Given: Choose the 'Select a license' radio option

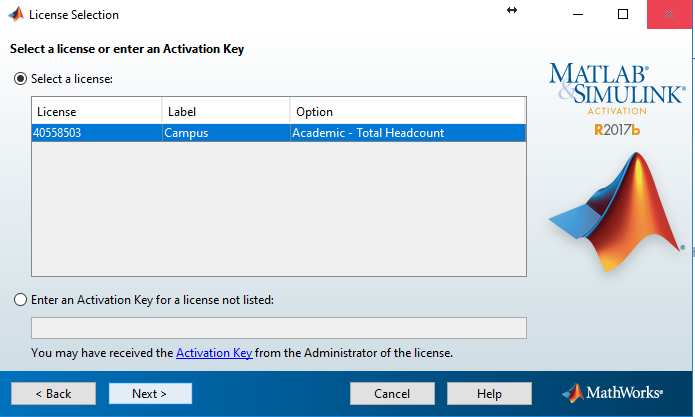Looking at the screenshot, I should (x=20, y=79).
